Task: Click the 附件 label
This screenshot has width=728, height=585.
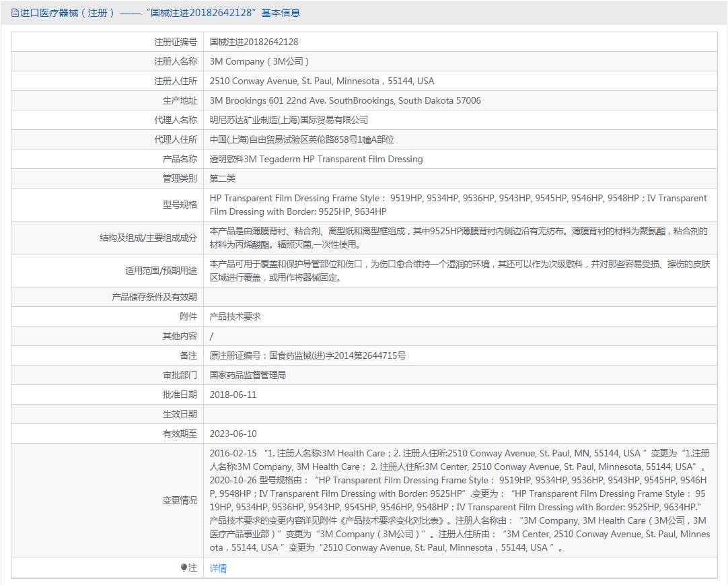Action: pyautogui.click(x=188, y=316)
